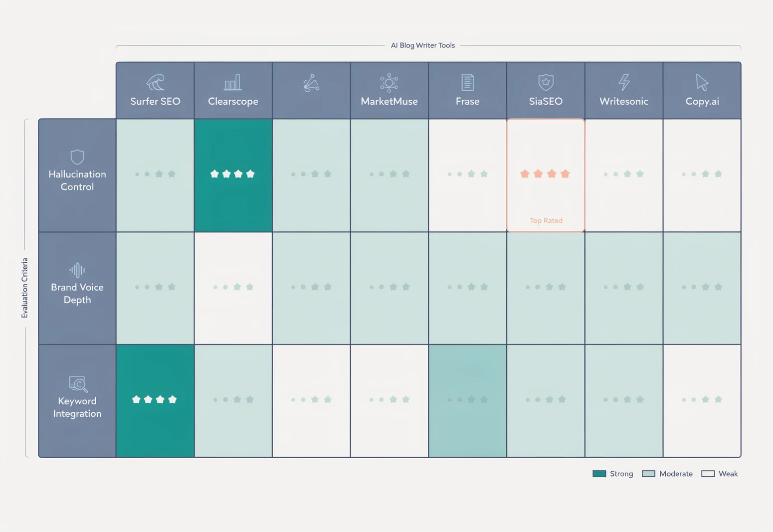Click Writesonic's Keyword Integration rating

(624, 399)
